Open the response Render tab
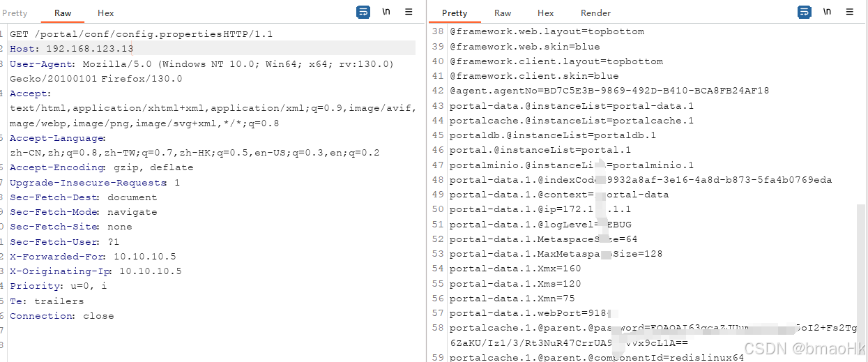Screen dimensions: 868x362 point(596,13)
